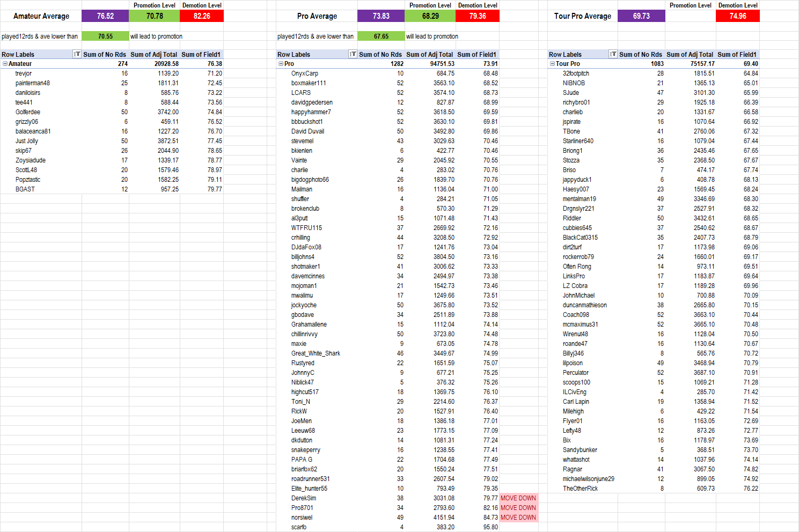This screenshot has height=532, width=799.
Task: Open the Tour Pro table Row Labels filter
Action: point(613,54)
